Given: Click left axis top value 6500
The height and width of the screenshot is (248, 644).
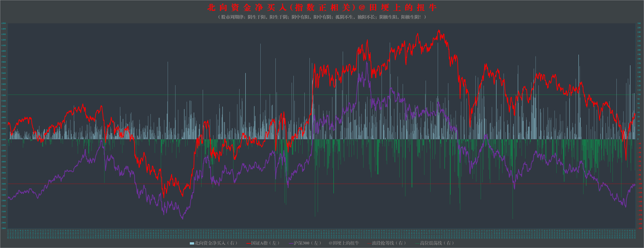Looking at the screenshot, I should [3, 23].
